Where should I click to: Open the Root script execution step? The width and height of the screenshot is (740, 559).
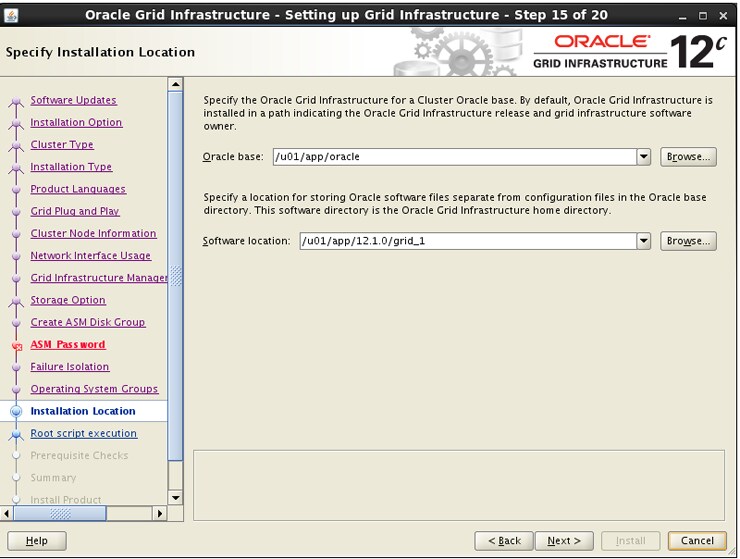click(x=84, y=433)
